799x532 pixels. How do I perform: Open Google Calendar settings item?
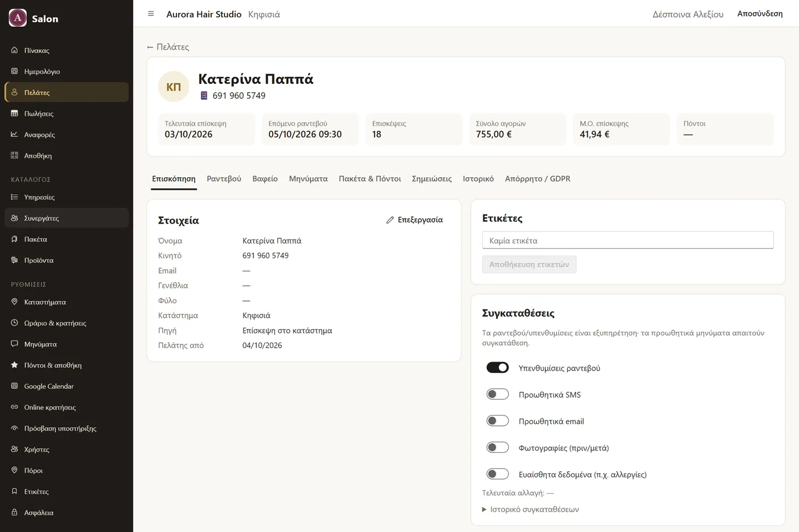tap(66, 386)
